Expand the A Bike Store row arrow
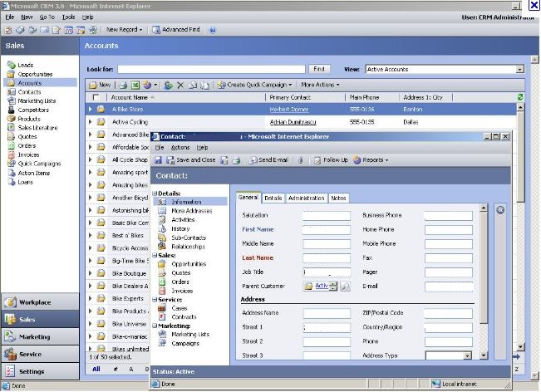Image resolution: width=541 pixels, height=392 pixels. coord(91,109)
